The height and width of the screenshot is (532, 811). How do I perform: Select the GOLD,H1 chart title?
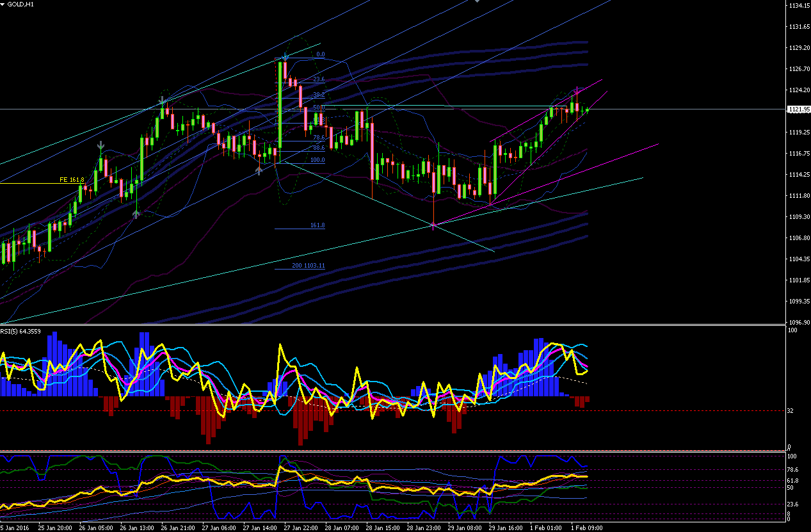click(21, 4)
